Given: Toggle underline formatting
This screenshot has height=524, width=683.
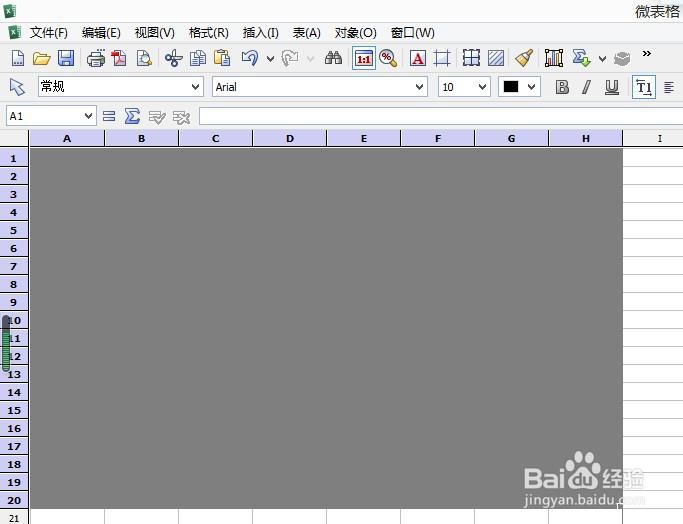Looking at the screenshot, I should click(x=612, y=87).
